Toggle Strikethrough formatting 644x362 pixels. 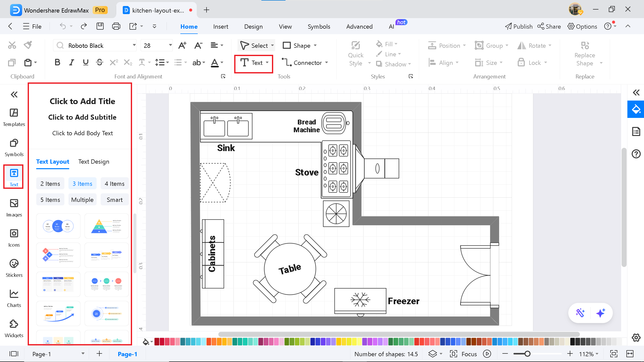pos(100,62)
